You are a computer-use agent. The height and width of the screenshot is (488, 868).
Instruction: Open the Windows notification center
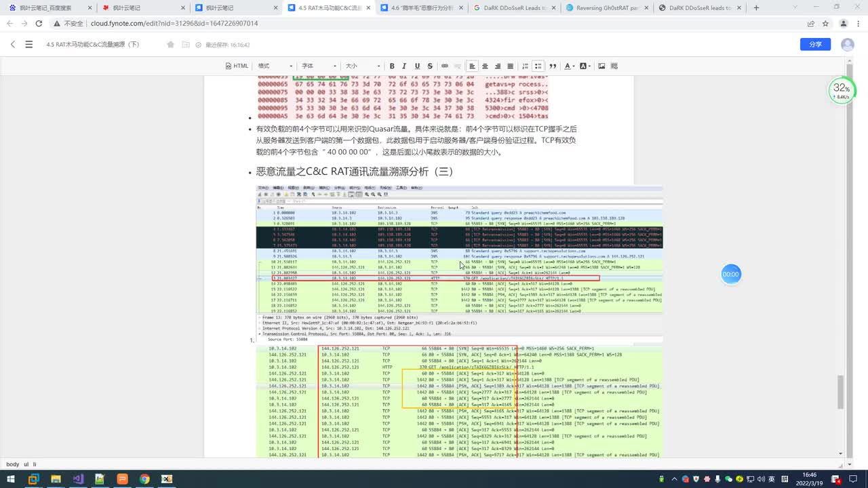point(854,479)
